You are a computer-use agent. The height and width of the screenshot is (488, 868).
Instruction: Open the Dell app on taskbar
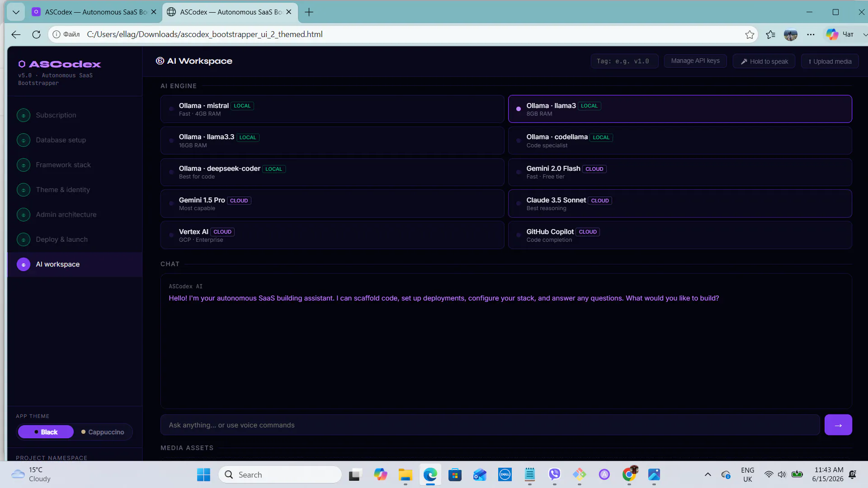pos(505,474)
